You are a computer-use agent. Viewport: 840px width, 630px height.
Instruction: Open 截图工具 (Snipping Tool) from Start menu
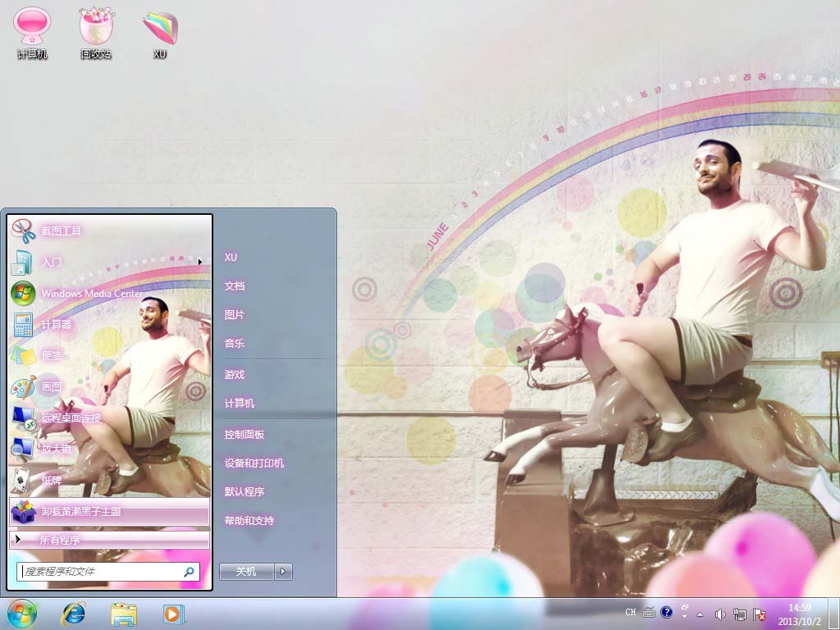(x=62, y=231)
